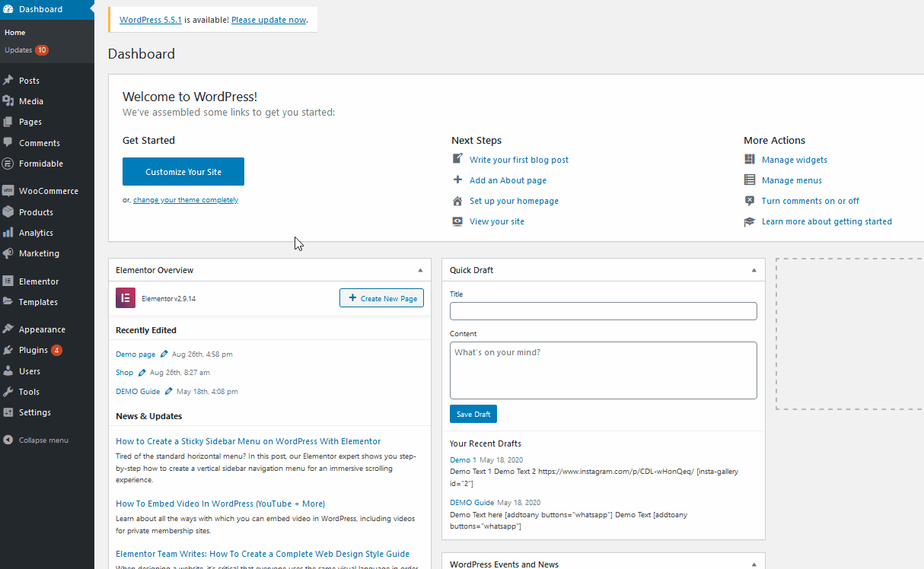Open Elementor Team Writes style guide article
The width and height of the screenshot is (924, 569).
[263, 554]
